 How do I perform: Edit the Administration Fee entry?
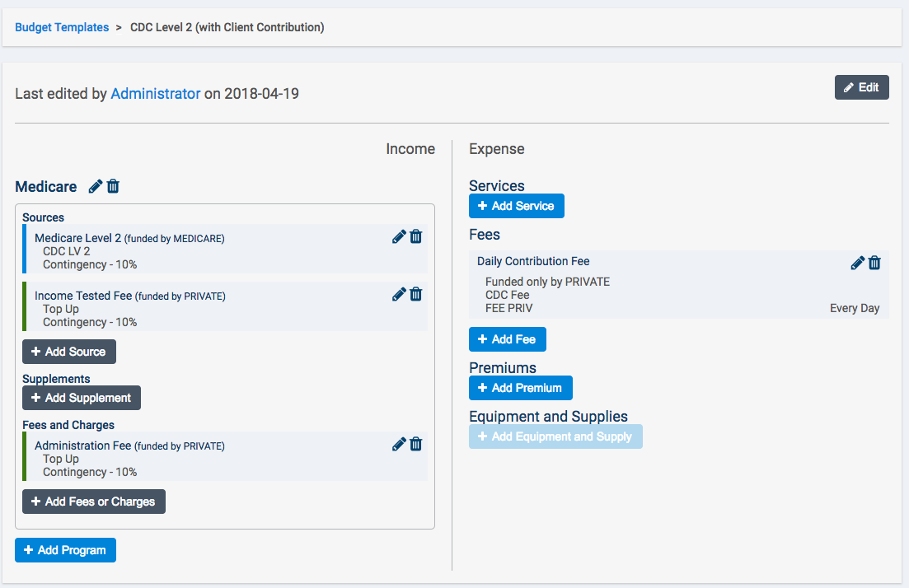[399, 445]
